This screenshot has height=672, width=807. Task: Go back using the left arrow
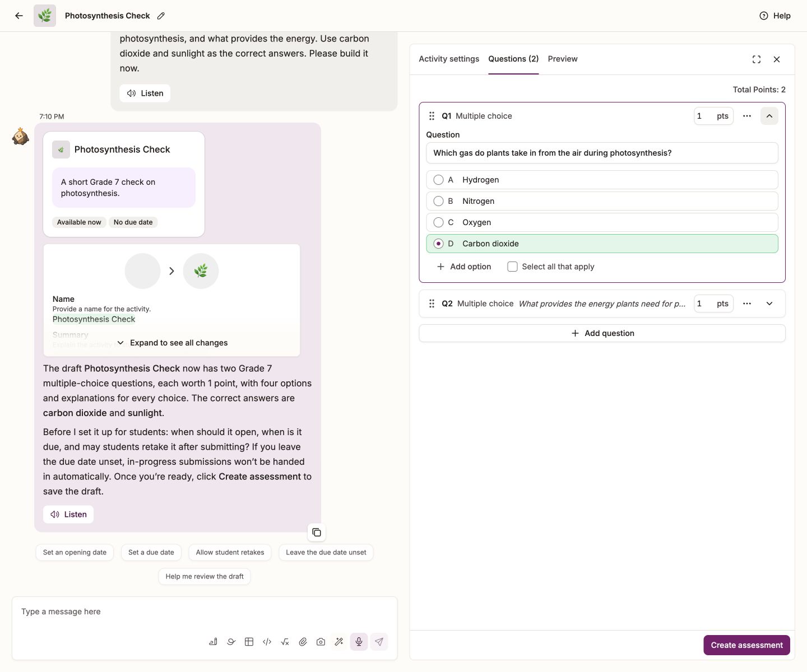pos(19,16)
